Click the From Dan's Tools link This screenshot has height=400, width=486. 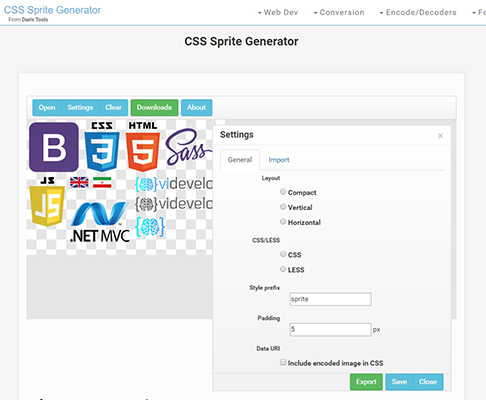tap(28, 20)
